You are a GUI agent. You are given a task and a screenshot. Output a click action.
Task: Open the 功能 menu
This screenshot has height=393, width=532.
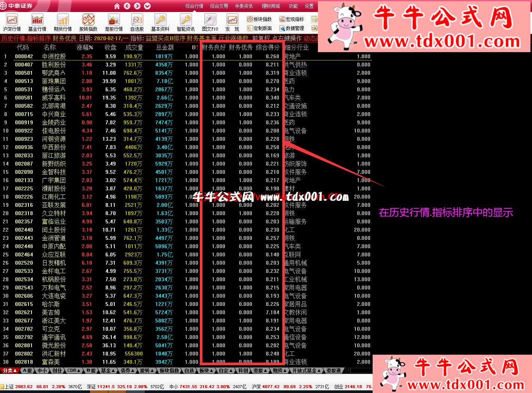(x=293, y=6)
